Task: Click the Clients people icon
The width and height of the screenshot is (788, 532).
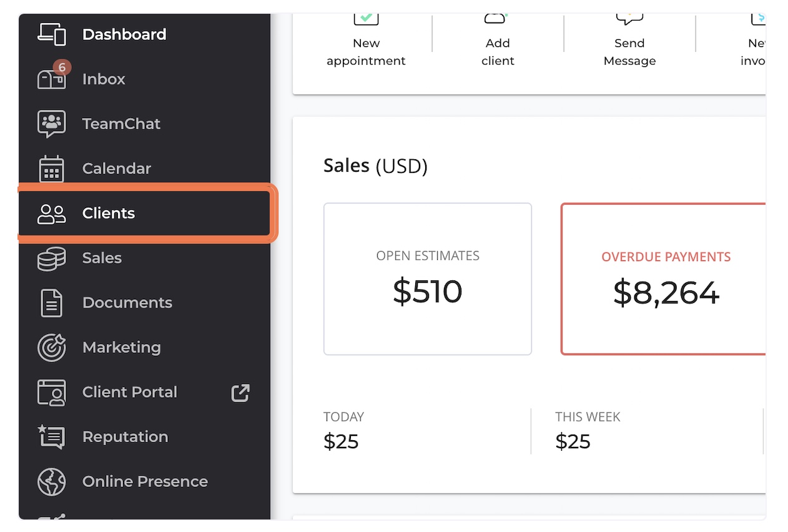Action: tap(51, 214)
